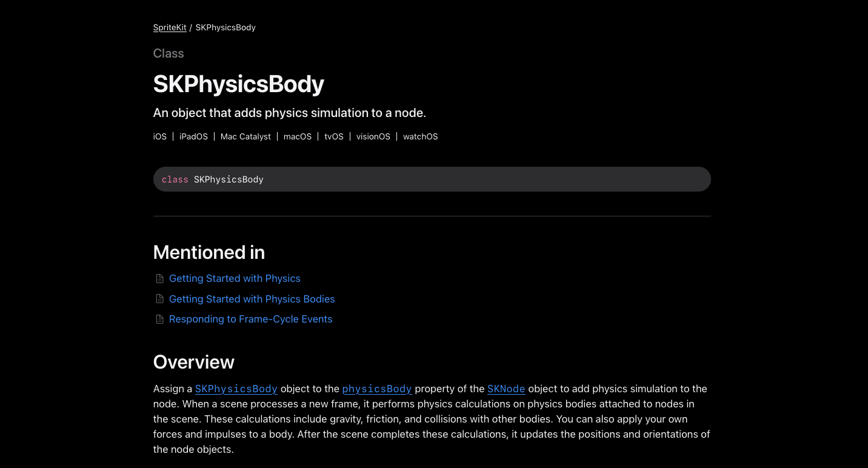Select the tvOS platform label
The height and width of the screenshot is (468, 868).
click(x=334, y=136)
